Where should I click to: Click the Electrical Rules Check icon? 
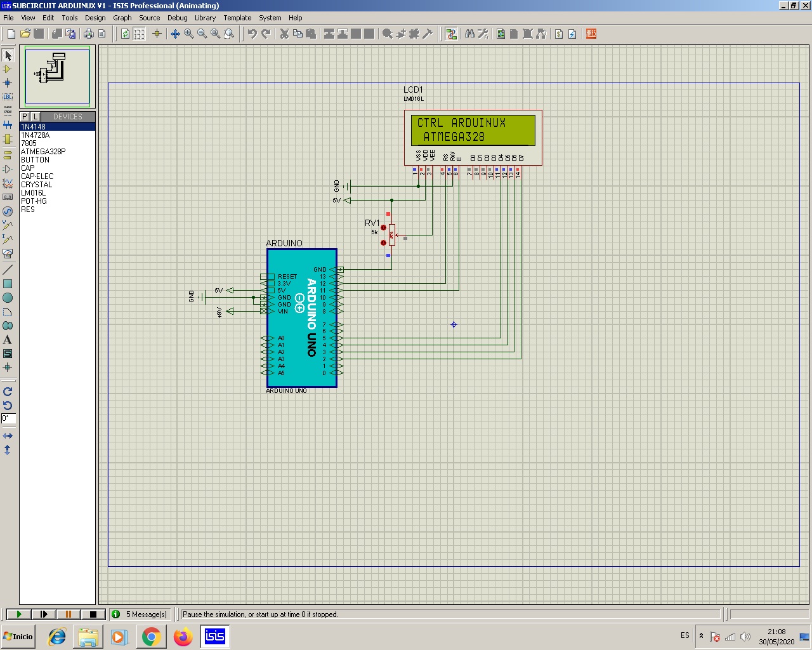pyautogui.click(x=572, y=34)
